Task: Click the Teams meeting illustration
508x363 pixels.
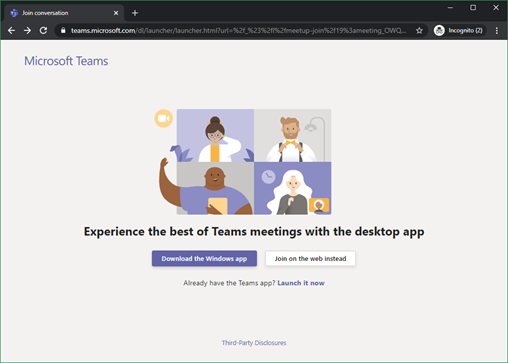Action: coord(245,162)
